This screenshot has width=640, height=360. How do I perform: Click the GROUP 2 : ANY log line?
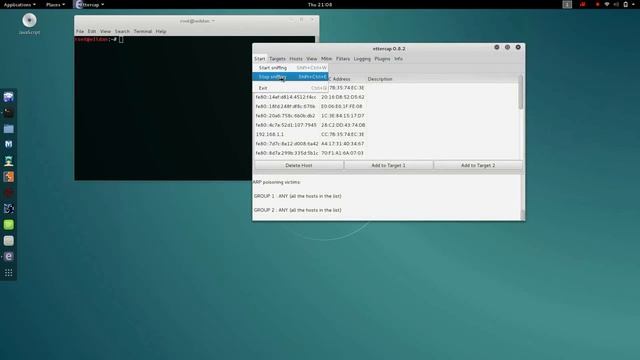pyautogui.click(x=298, y=210)
